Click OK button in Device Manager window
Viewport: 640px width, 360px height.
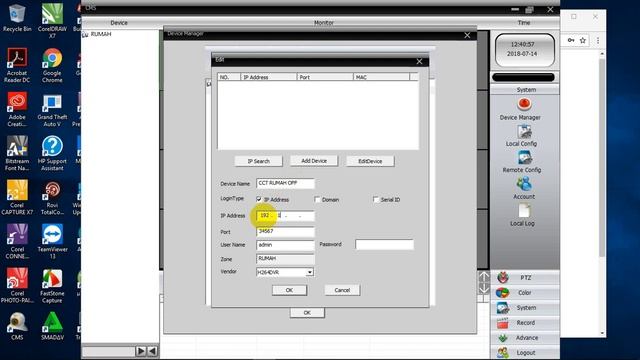click(307, 313)
